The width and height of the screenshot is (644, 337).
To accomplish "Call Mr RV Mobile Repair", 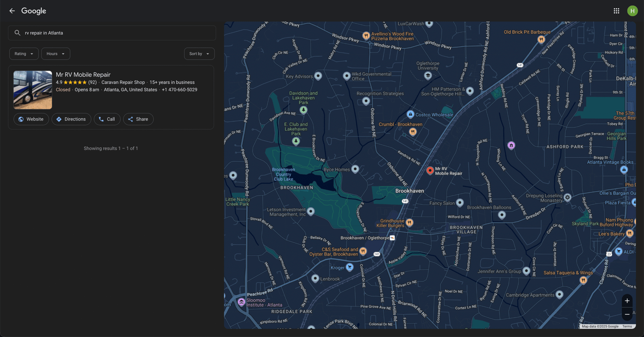I will (x=107, y=119).
